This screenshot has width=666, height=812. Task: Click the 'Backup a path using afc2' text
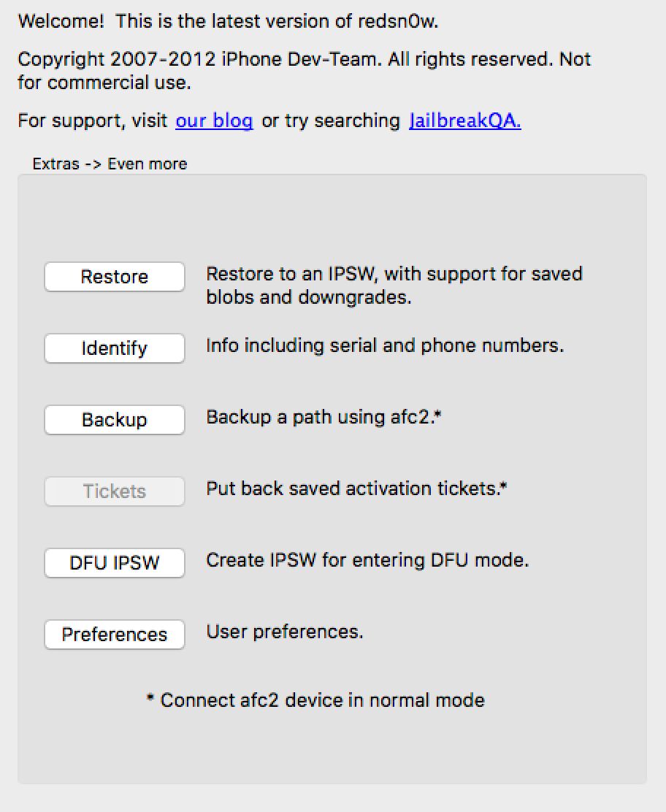tap(325, 417)
